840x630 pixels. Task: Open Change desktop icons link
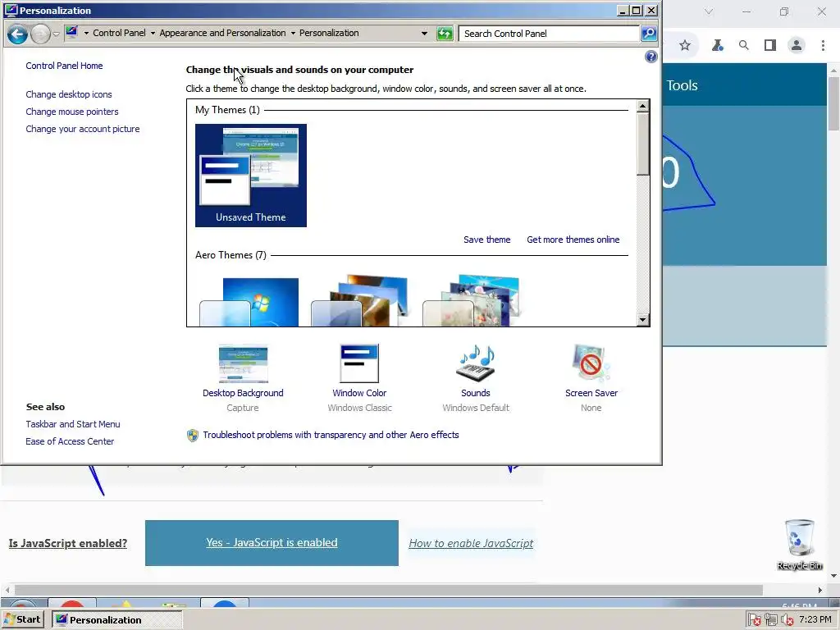[x=69, y=94]
